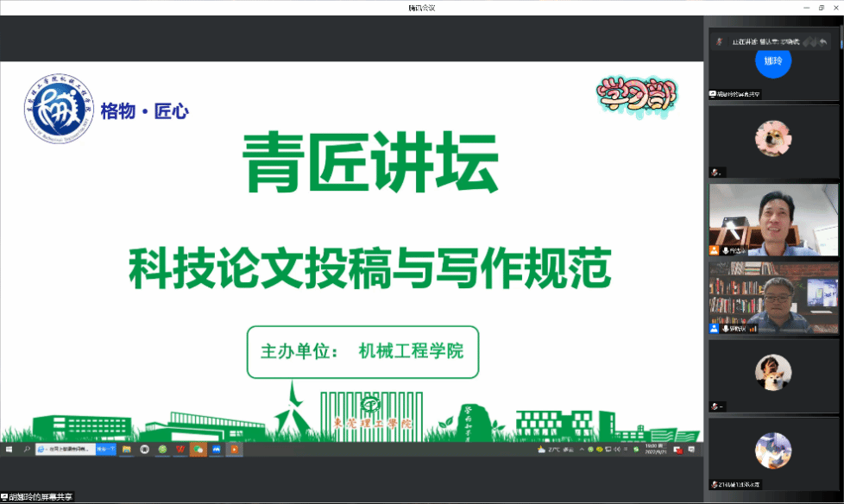Click the anime avatar participant tile
This screenshot has height=504, width=844.
[x=773, y=450]
